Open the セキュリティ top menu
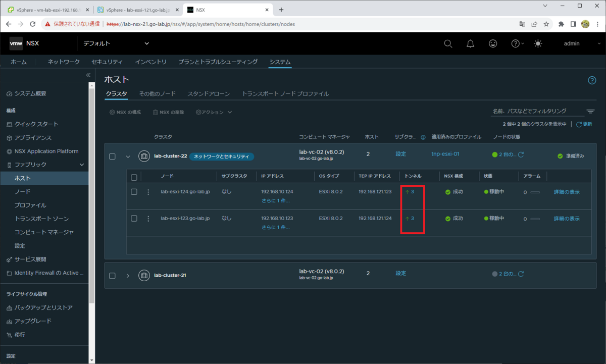 coord(107,62)
